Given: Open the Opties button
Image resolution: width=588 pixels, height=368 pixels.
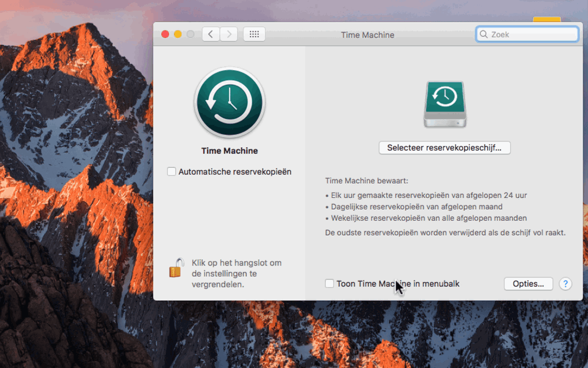Looking at the screenshot, I should [528, 284].
